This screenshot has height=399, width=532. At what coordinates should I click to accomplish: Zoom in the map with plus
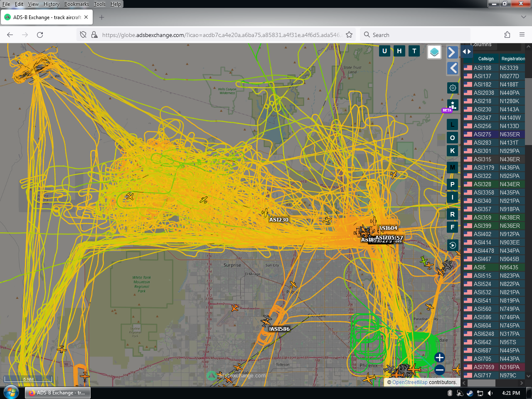tap(440, 357)
